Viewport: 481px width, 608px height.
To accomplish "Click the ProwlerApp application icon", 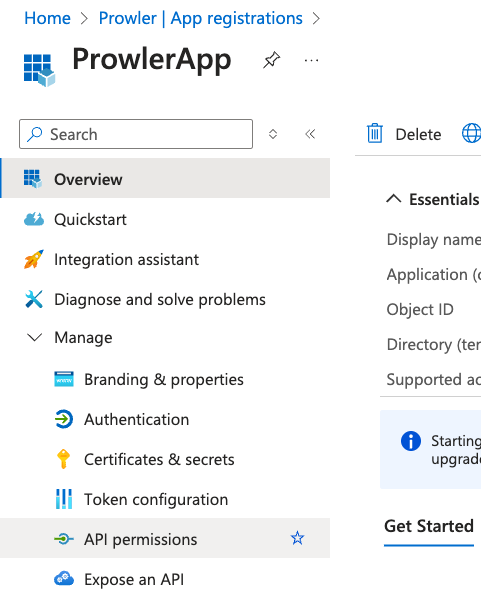I will pos(39,70).
